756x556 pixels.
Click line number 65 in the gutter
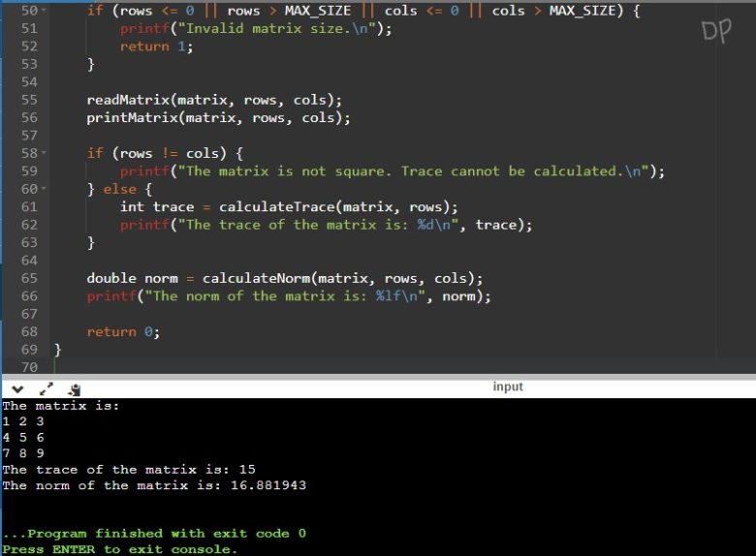tap(29, 278)
